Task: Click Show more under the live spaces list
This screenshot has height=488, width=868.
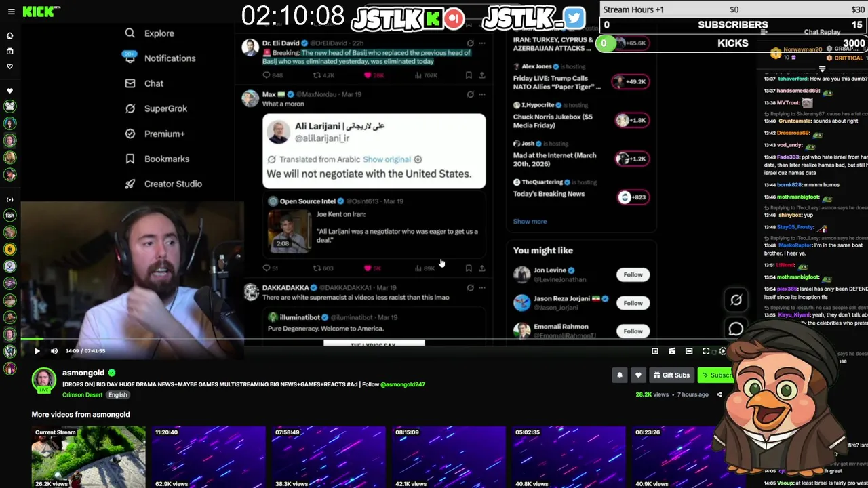Action: point(530,222)
